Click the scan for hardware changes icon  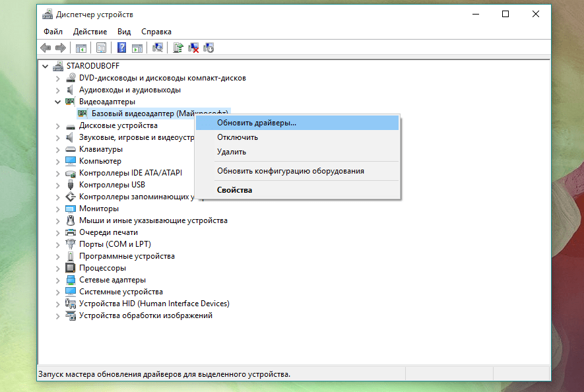[x=158, y=48]
